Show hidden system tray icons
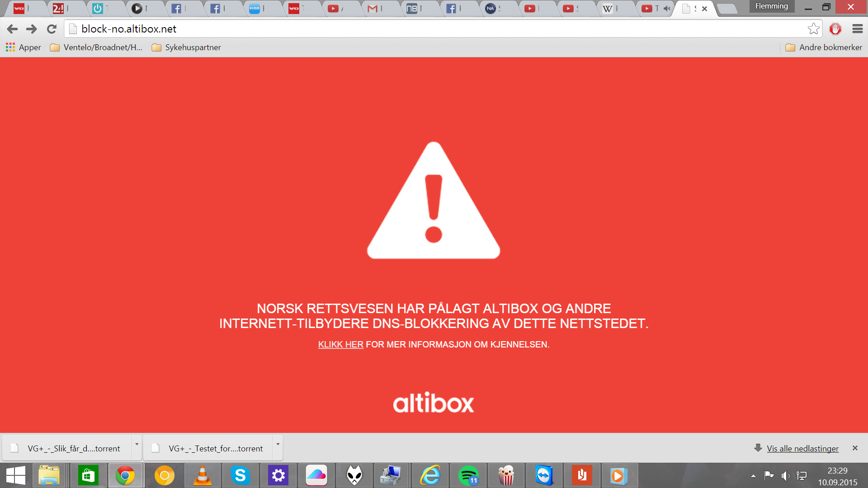The width and height of the screenshot is (868, 488). click(753, 476)
